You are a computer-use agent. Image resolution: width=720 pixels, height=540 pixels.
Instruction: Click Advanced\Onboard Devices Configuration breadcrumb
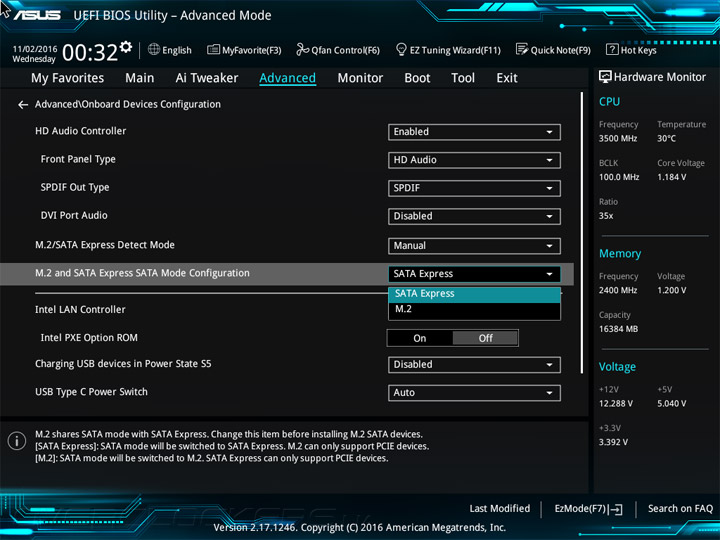pos(128,105)
